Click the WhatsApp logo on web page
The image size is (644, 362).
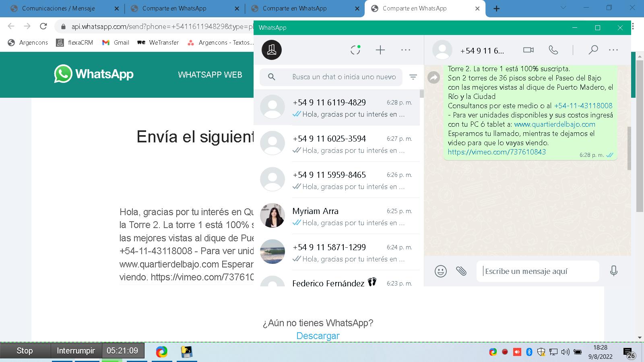(x=94, y=74)
